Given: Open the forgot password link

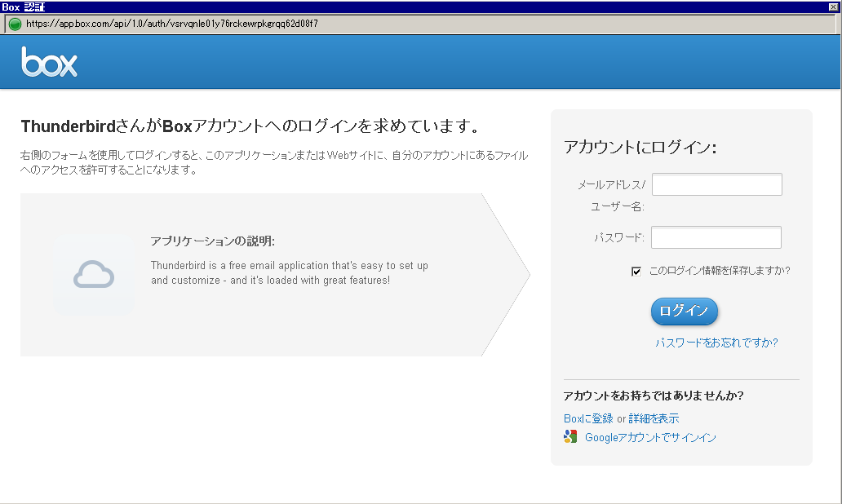Looking at the screenshot, I should click(716, 343).
